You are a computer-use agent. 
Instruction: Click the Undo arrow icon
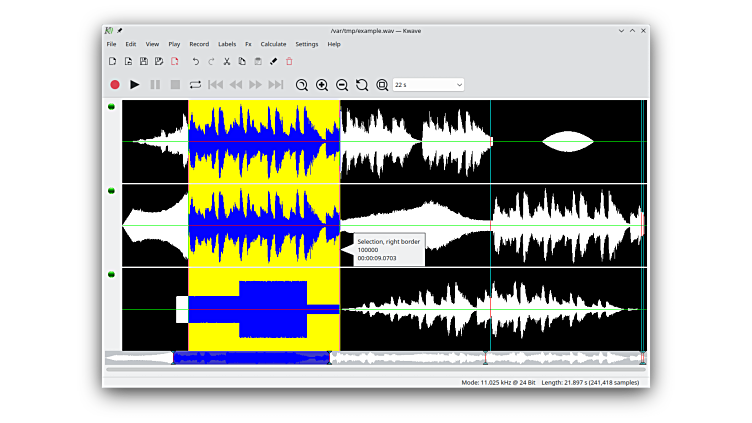(195, 62)
